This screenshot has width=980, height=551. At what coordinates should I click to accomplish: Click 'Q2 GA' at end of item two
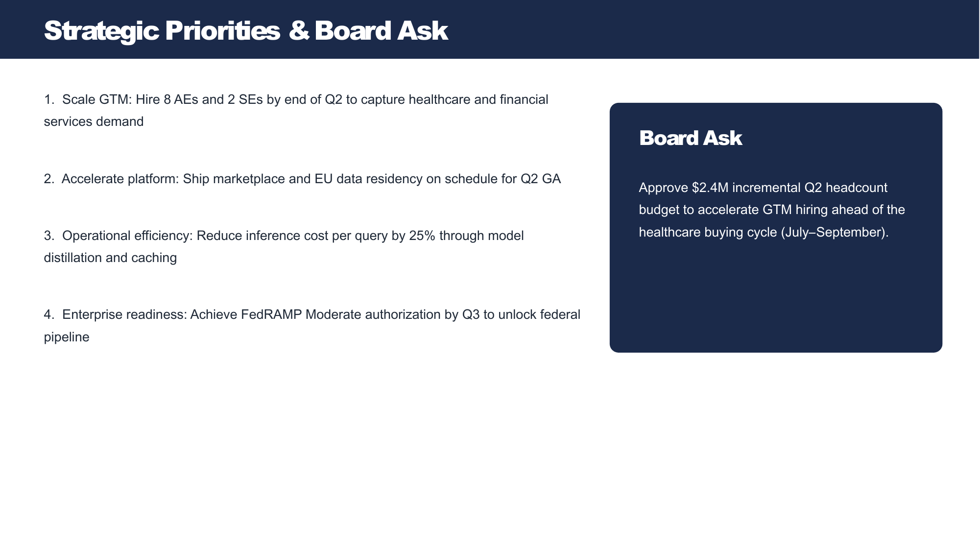(x=541, y=179)
